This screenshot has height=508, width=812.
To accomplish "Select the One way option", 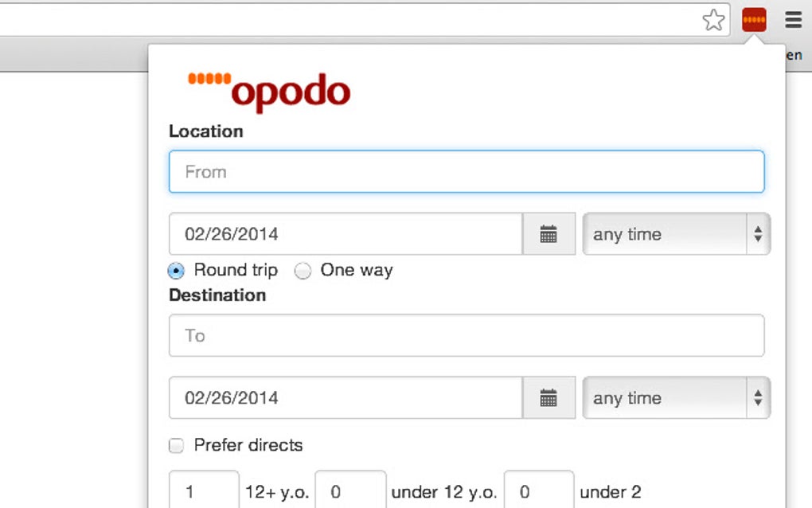I will pyautogui.click(x=303, y=271).
